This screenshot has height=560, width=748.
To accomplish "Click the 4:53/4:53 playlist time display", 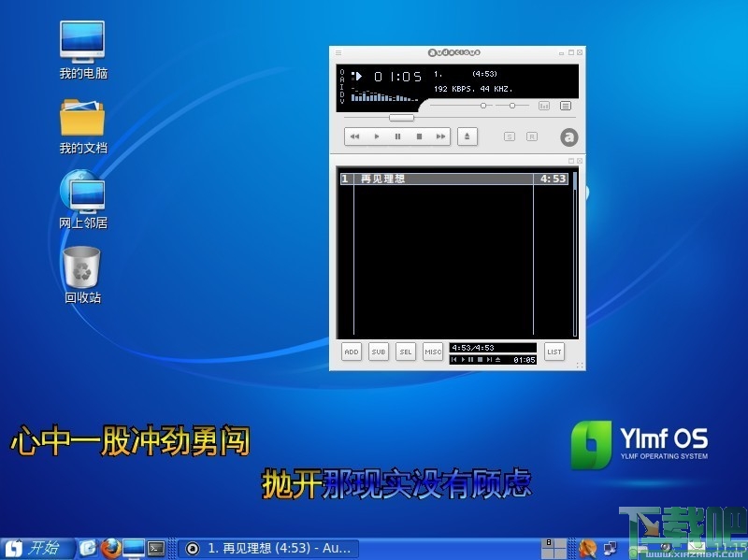I will tap(493, 348).
